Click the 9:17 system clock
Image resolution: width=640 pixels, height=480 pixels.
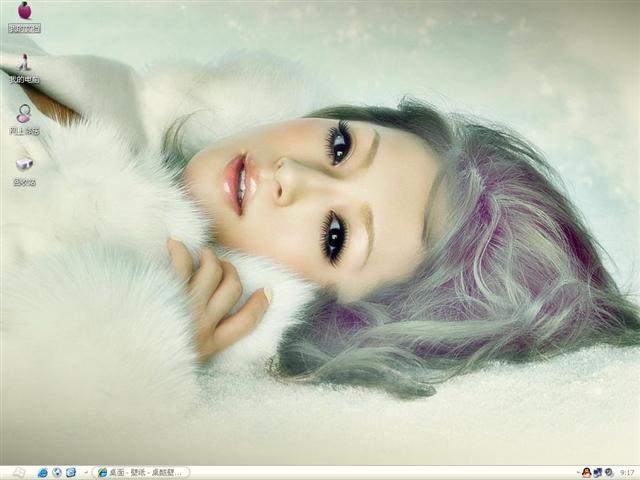pyautogui.click(x=627, y=473)
